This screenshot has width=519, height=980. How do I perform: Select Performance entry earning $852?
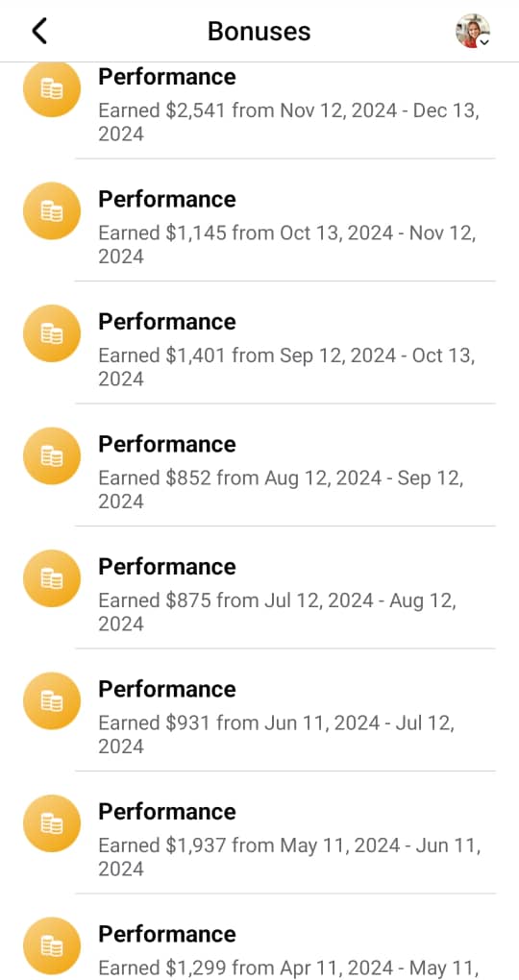259,465
